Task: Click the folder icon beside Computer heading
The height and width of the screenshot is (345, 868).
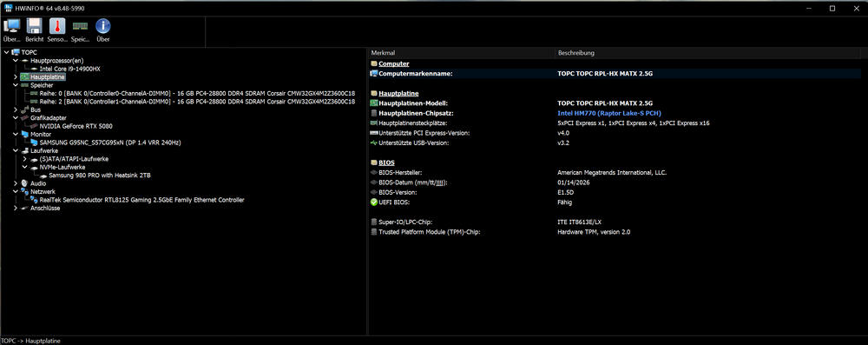Action: click(373, 64)
